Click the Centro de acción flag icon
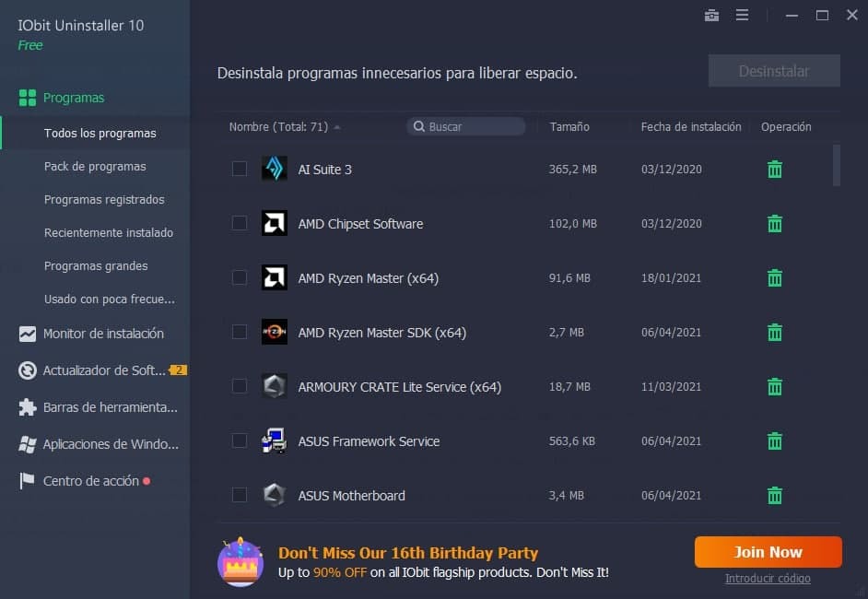868x599 pixels. tap(27, 481)
